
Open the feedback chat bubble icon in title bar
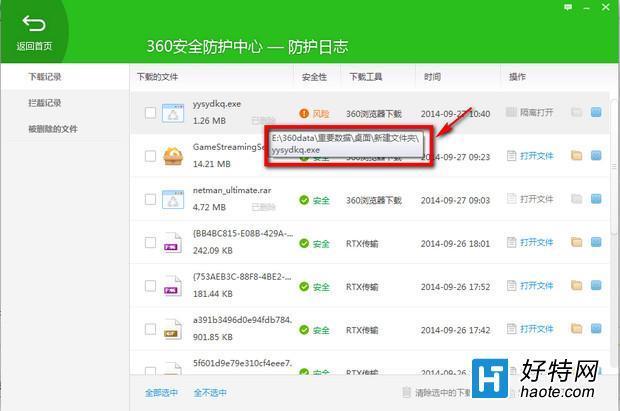[x=568, y=7]
